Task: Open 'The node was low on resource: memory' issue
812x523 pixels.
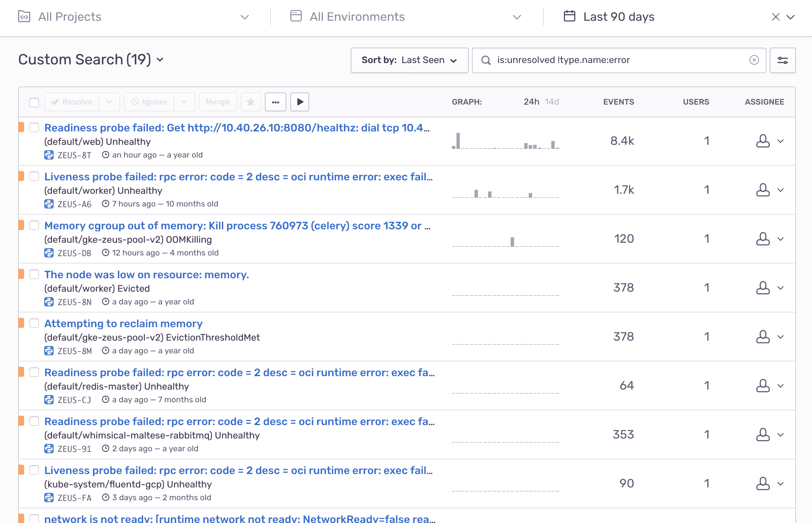Action: (147, 274)
